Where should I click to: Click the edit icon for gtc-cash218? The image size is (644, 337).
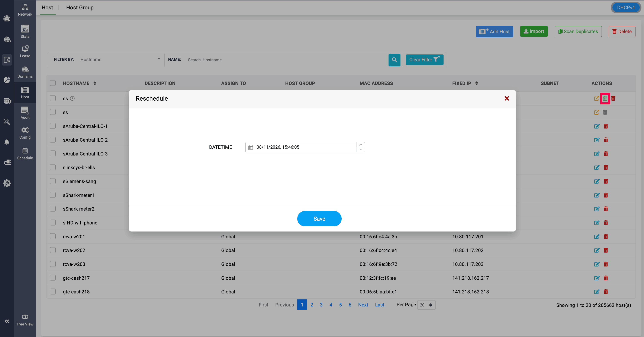(x=597, y=292)
